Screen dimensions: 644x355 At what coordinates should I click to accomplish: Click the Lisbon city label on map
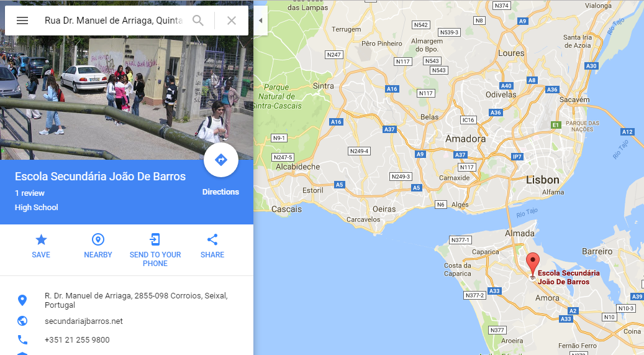543,180
